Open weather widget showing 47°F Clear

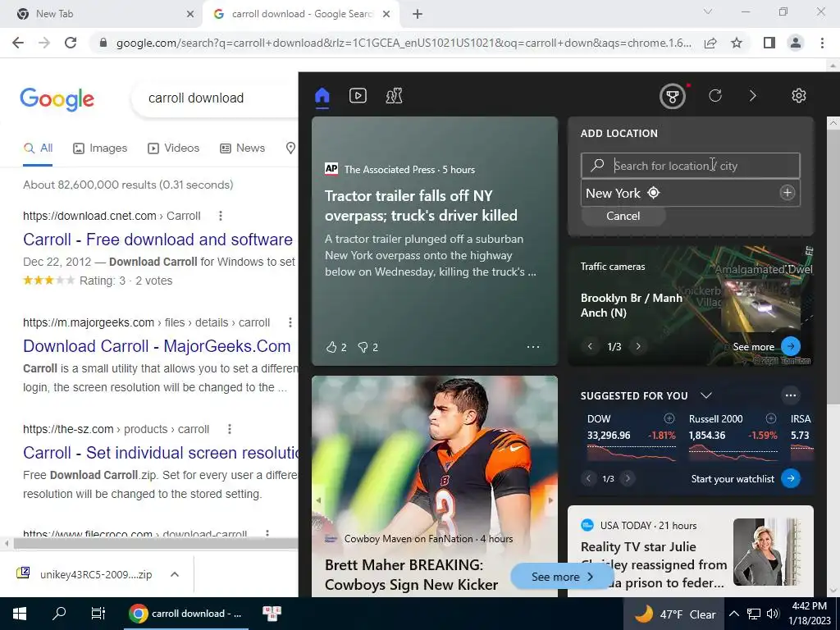(x=675, y=614)
